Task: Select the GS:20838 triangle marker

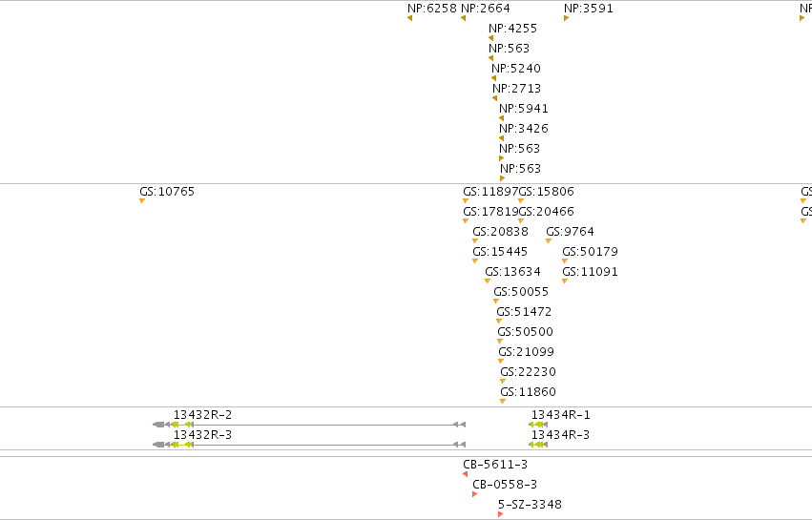Action: pos(475,240)
